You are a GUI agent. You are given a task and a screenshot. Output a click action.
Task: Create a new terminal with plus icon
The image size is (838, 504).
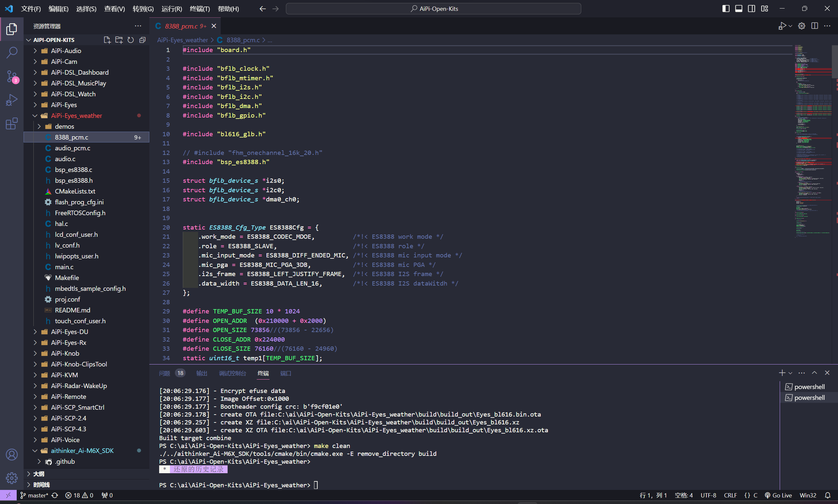[782, 373]
